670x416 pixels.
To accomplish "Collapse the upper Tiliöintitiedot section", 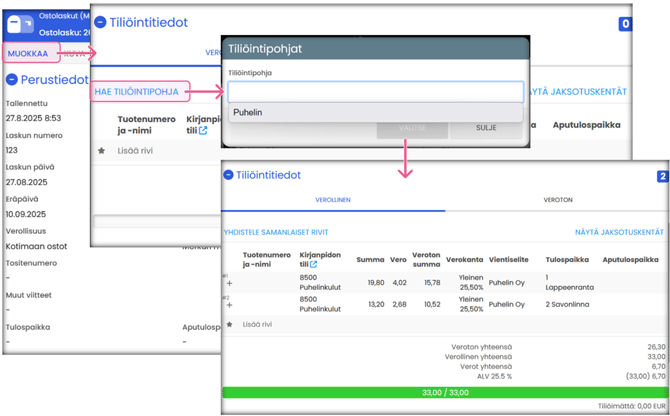I will pyautogui.click(x=100, y=22).
